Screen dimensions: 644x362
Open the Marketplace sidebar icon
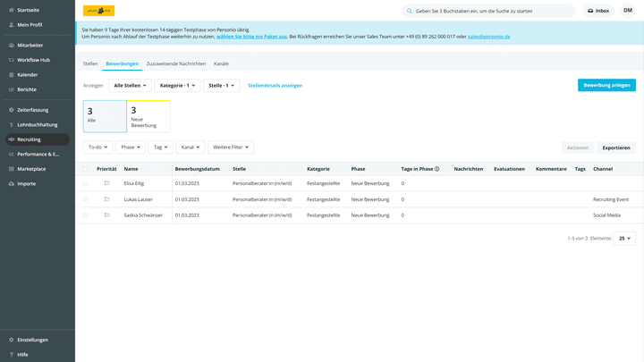pyautogui.click(x=11, y=169)
